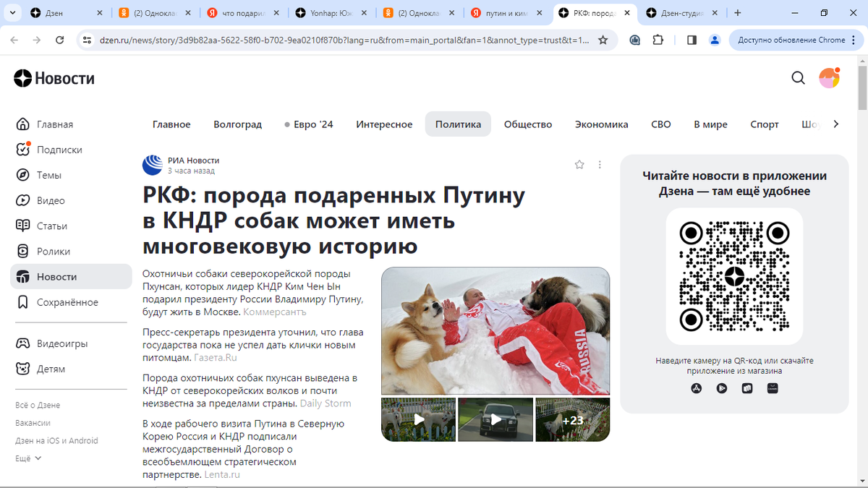
Task: Select the Интересное category tab
Action: tap(384, 124)
